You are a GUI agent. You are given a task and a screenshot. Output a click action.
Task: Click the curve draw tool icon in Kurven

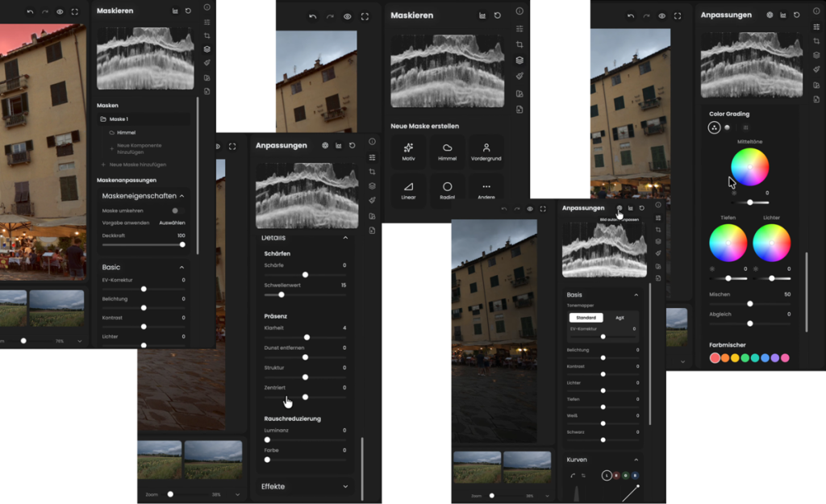[573, 476]
